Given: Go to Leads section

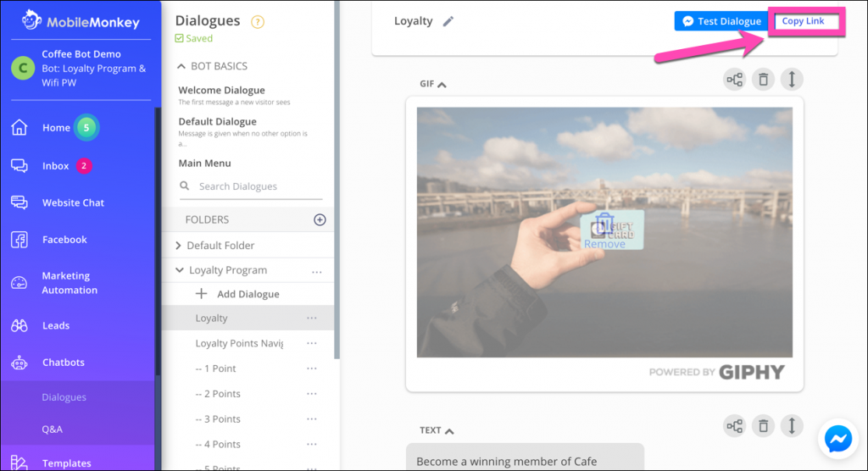Looking at the screenshot, I should point(55,325).
